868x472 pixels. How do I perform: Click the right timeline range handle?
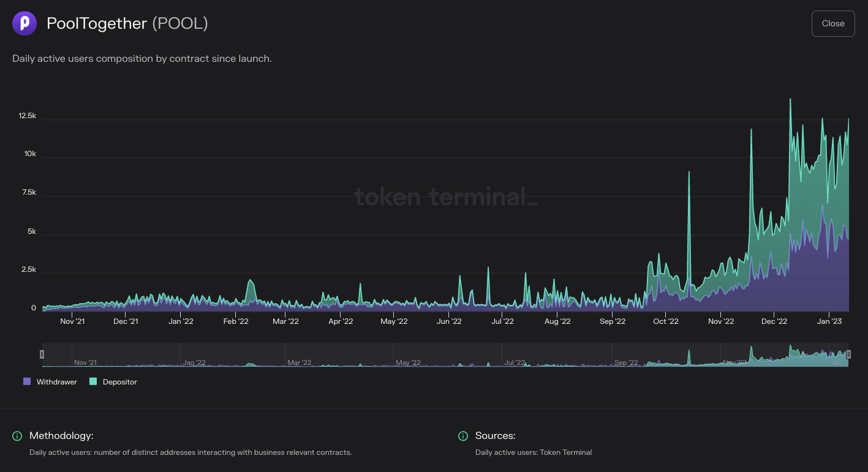(848, 354)
